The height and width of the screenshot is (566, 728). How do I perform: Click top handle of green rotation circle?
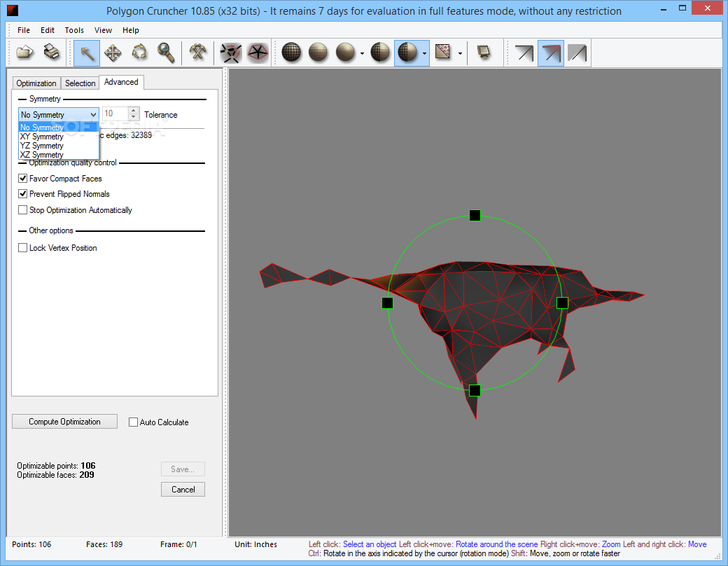coord(475,215)
